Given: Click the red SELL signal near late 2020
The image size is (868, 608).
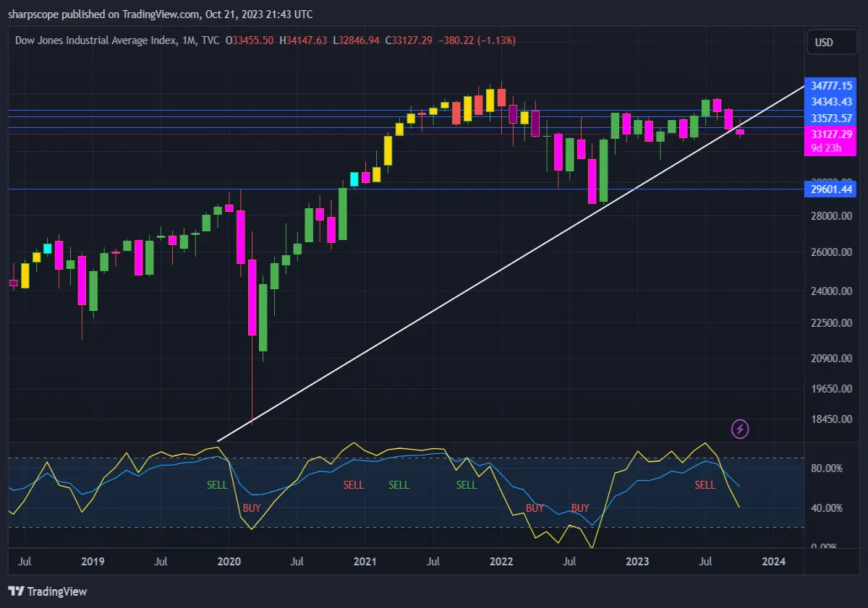Looking at the screenshot, I should (x=354, y=485).
